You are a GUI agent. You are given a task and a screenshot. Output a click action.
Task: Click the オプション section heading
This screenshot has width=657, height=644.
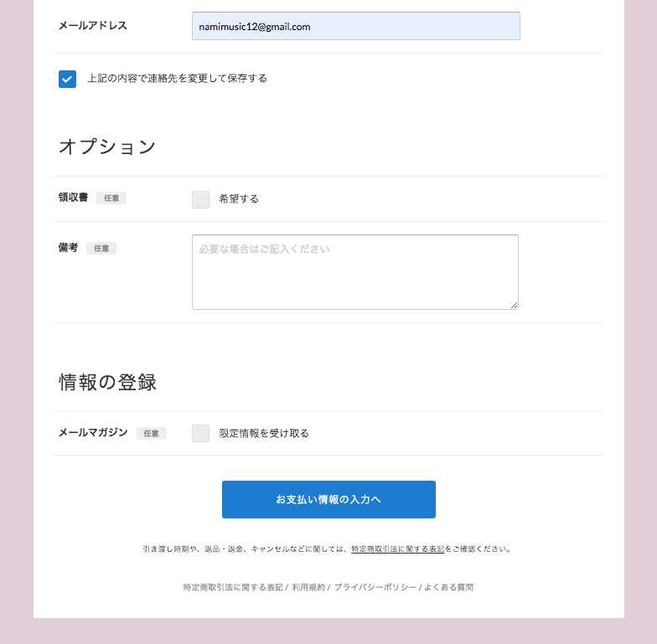[x=107, y=147]
